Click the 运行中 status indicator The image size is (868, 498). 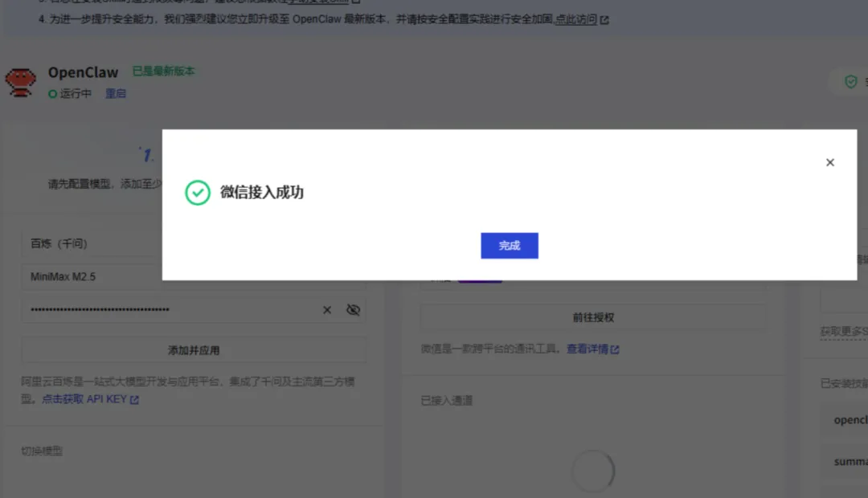pyautogui.click(x=70, y=93)
